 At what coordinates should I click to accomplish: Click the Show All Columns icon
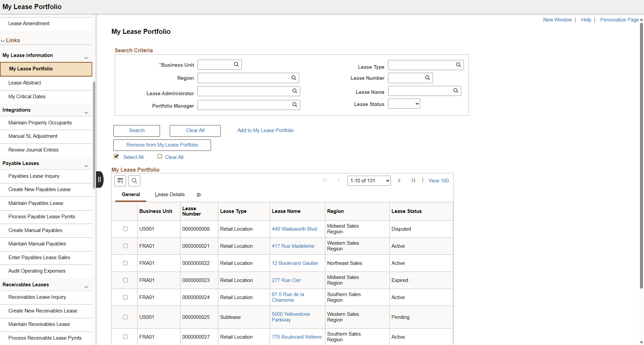pyautogui.click(x=199, y=194)
